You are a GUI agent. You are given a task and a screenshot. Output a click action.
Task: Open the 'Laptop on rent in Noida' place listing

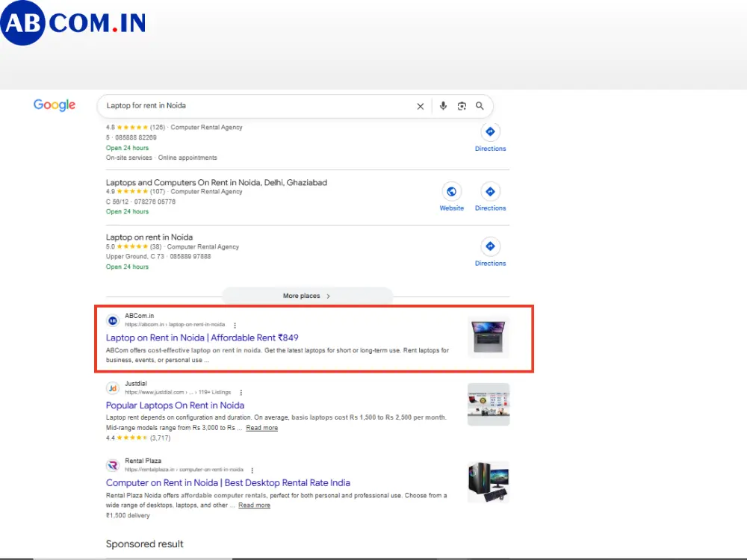pyautogui.click(x=149, y=237)
